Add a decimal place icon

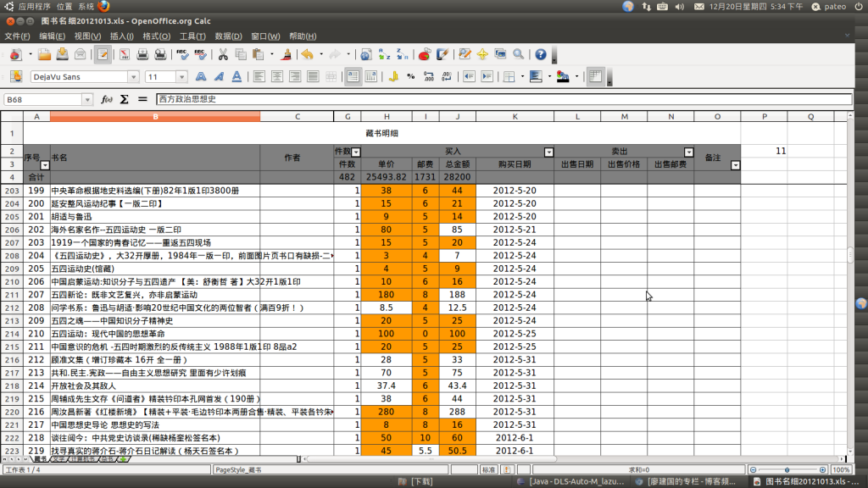428,76
